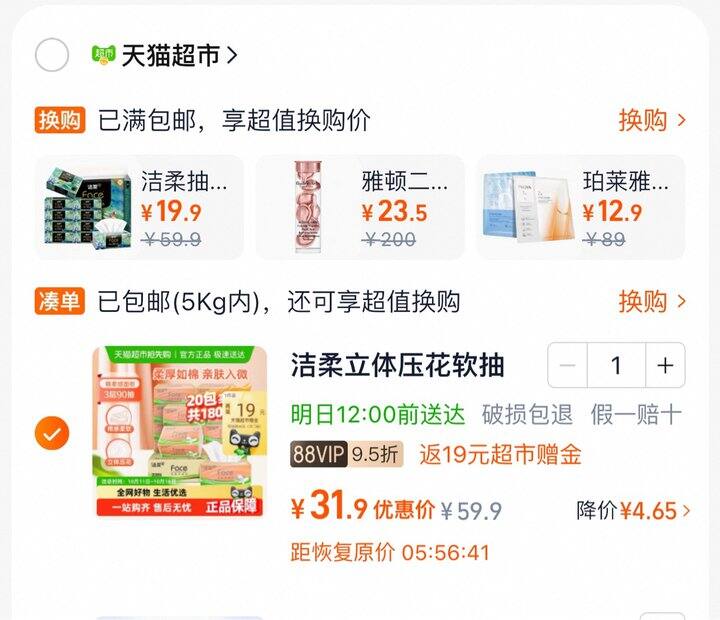Open the top 换购 link beside free-shipping notice

click(x=652, y=120)
